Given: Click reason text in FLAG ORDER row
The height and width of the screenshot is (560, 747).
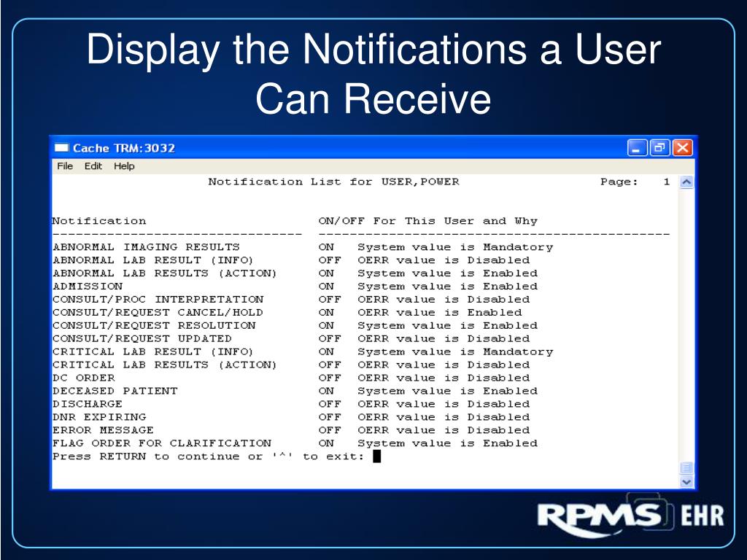Looking at the screenshot, I should [448, 443].
